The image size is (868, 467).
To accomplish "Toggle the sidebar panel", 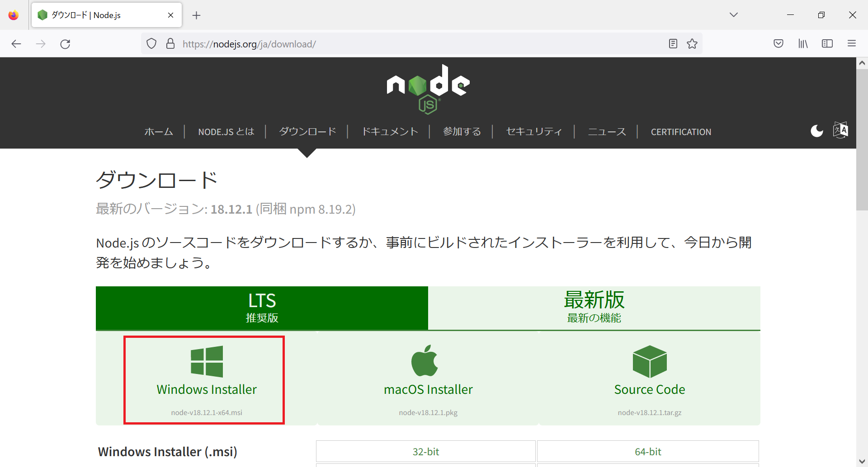I will coord(827,44).
